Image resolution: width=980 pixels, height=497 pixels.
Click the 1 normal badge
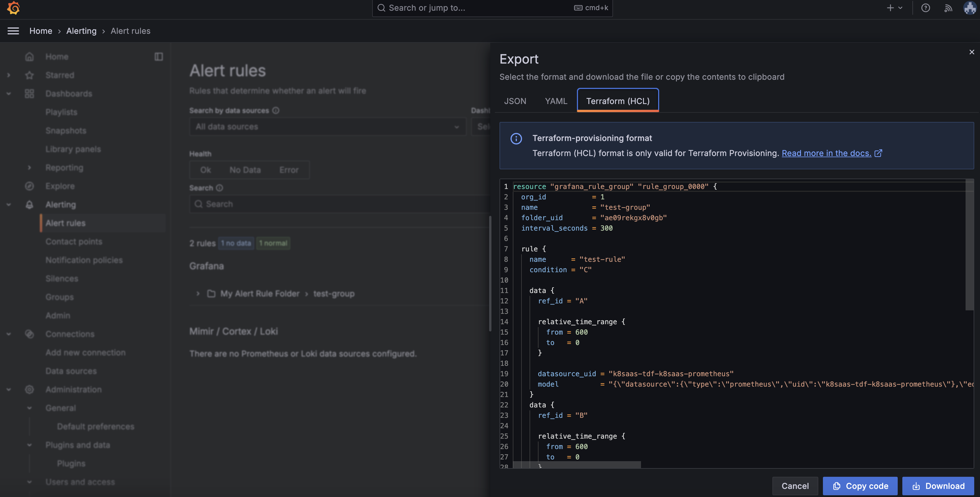[273, 243]
